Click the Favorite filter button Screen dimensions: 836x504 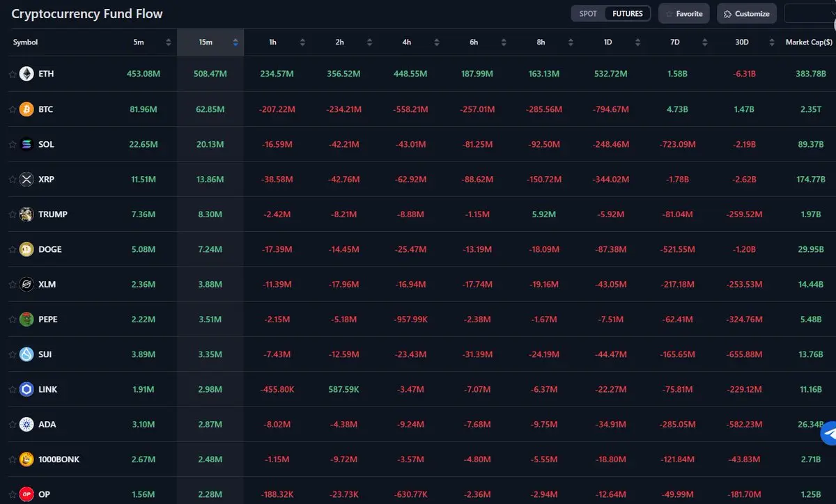pyautogui.click(x=683, y=13)
